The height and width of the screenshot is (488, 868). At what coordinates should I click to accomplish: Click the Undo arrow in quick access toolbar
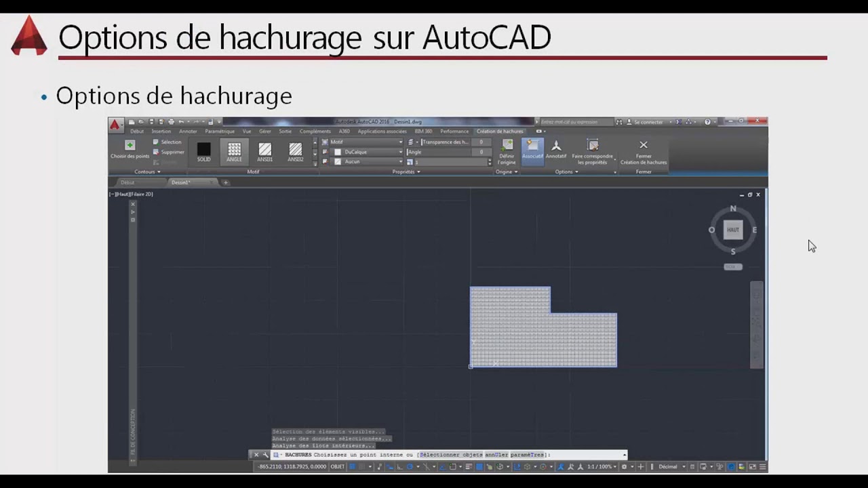tap(181, 122)
